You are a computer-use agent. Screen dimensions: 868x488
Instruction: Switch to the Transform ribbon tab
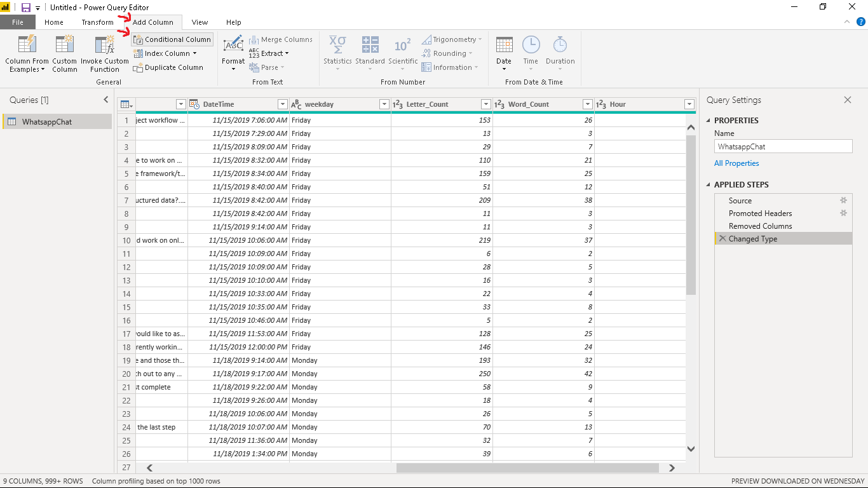click(97, 22)
